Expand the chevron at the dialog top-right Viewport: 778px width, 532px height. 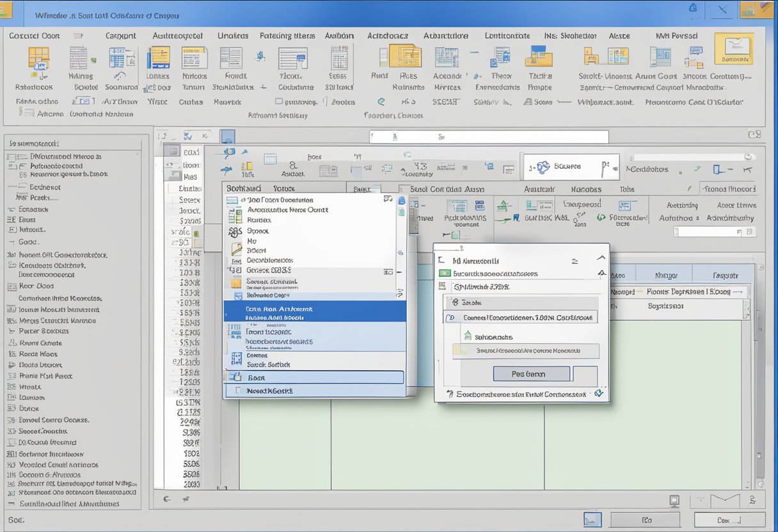[x=599, y=257]
